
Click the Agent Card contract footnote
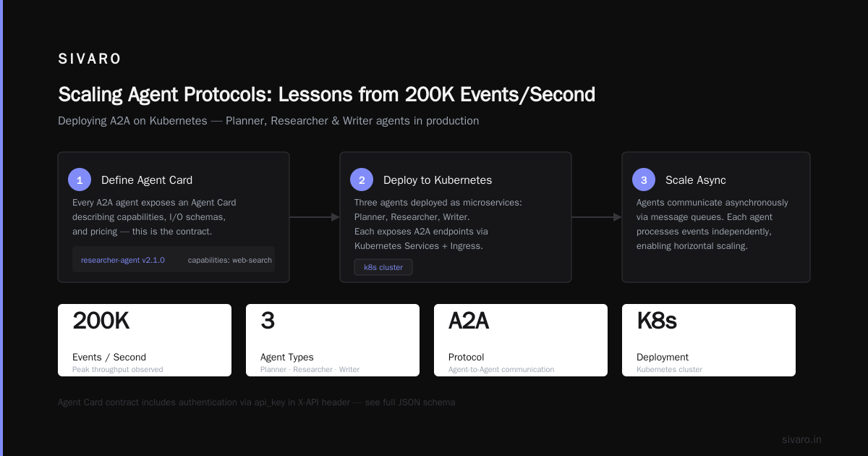(257, 402)
